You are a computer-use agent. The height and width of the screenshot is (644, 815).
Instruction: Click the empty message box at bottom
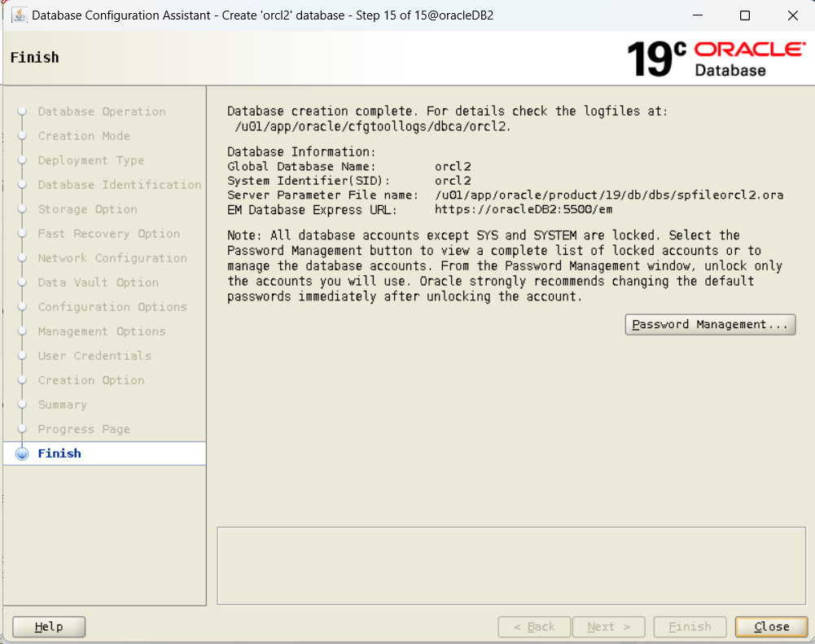click(511, 566)
